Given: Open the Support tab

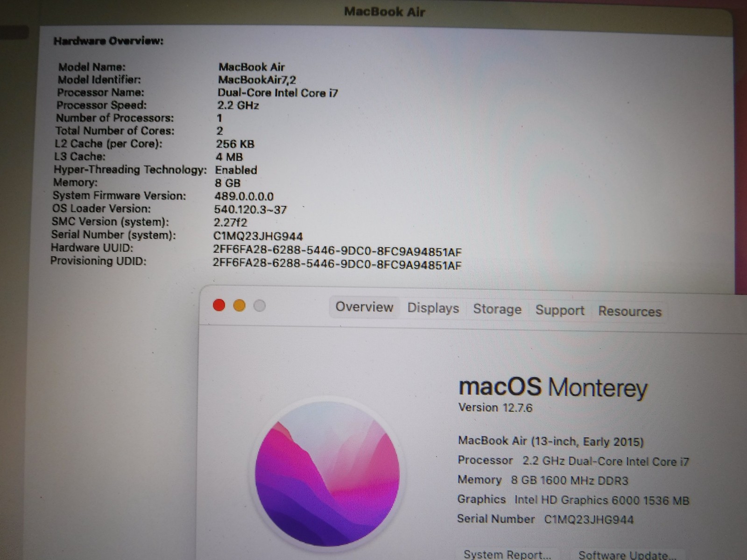Looking at the screenshot, I should [560, 310].
